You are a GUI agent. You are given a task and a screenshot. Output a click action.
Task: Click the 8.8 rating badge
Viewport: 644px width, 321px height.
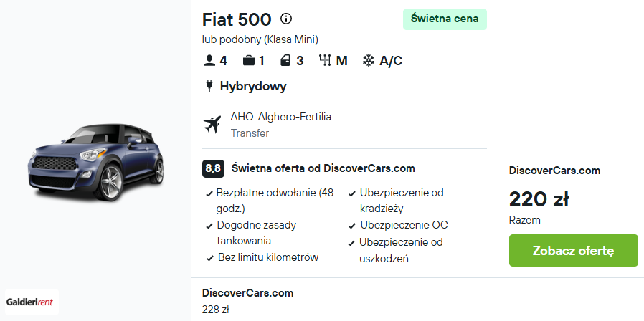213,168
